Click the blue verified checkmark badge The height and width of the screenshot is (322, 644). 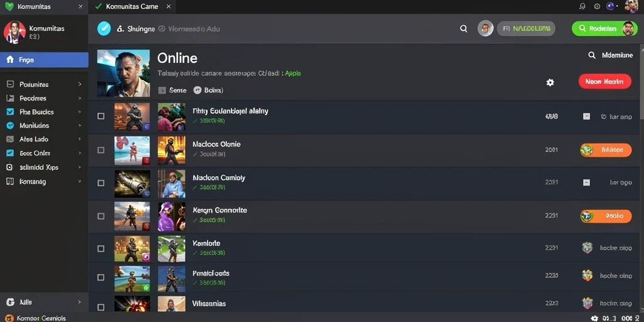(x=104, y=29)
